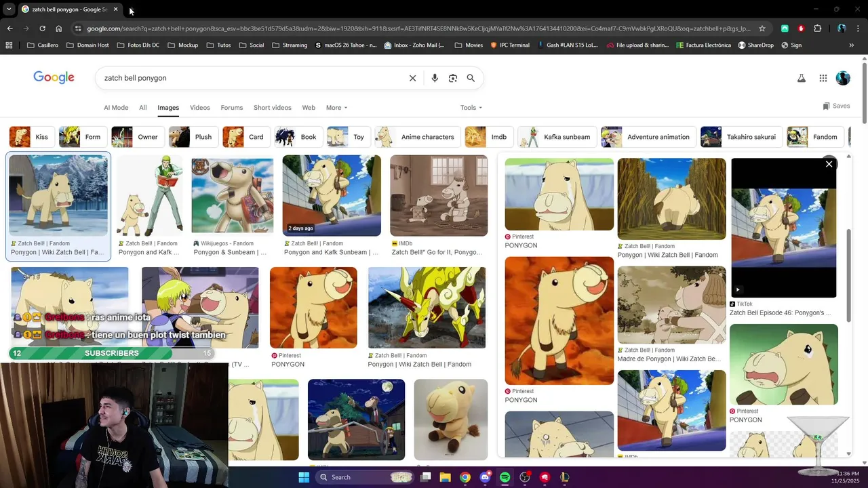Close the image preview panel
This screenshot has height=488, width=868.
[x=829, y=164]
